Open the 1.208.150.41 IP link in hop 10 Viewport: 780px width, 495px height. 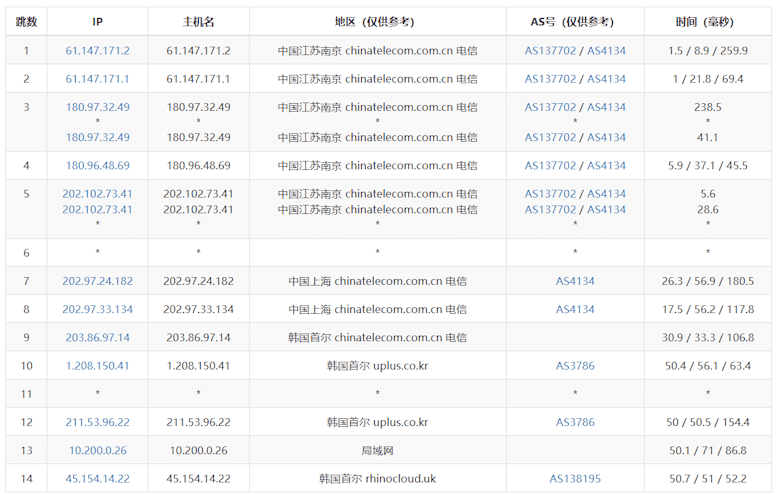97,365
